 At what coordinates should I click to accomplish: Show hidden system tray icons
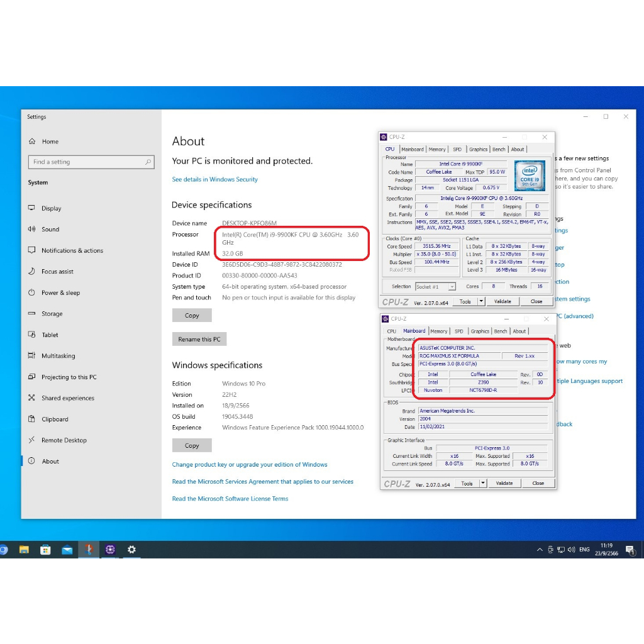point(539,550)
